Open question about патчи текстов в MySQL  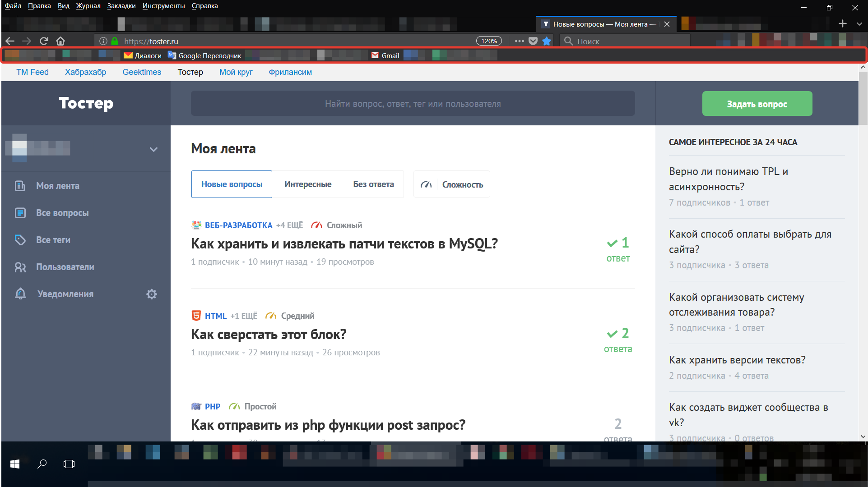344,243
